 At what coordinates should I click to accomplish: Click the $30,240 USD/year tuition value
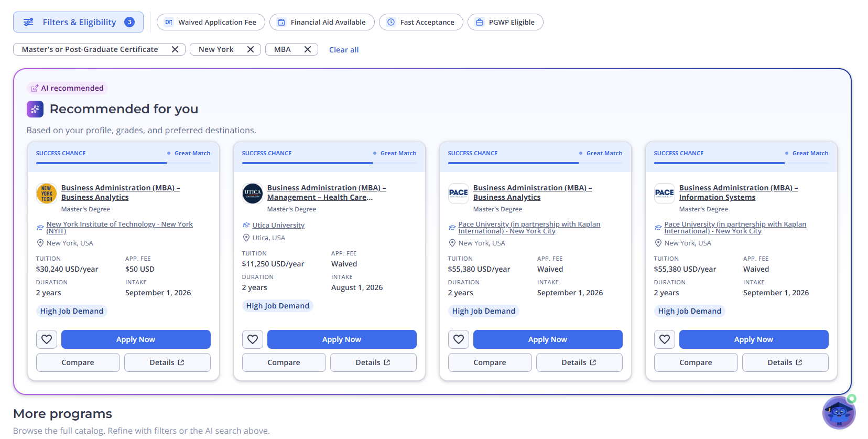(67, 269)
